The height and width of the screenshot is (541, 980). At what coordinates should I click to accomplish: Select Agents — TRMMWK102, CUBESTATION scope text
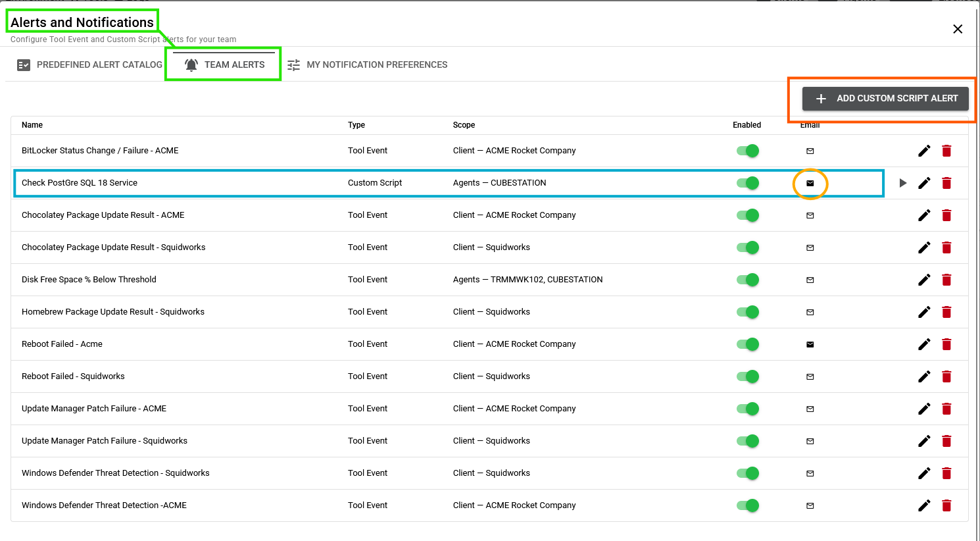527,280
